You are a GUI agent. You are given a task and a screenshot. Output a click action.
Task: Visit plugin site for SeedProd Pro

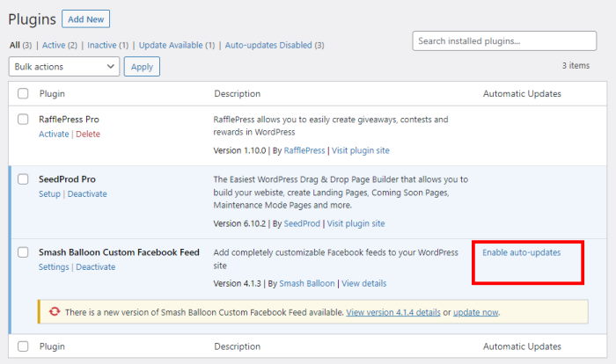click(x=356, y=223)
